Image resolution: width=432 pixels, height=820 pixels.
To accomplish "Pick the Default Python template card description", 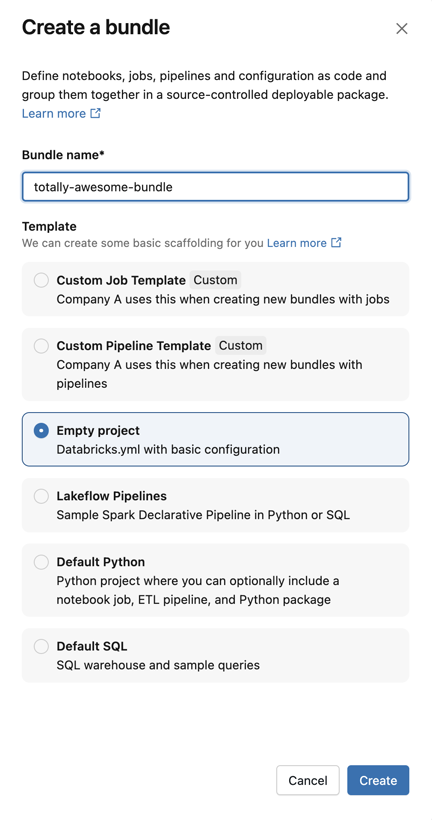I will [x=198, y=590].
